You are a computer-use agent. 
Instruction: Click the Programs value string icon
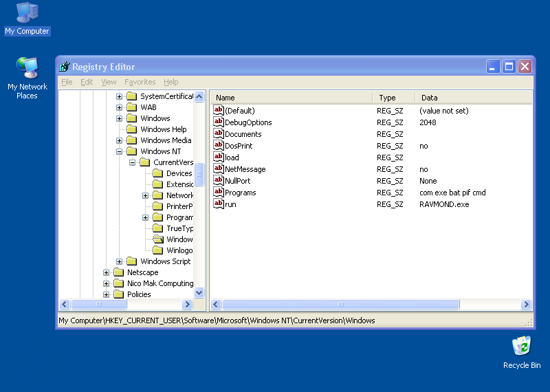pos(219,193)
